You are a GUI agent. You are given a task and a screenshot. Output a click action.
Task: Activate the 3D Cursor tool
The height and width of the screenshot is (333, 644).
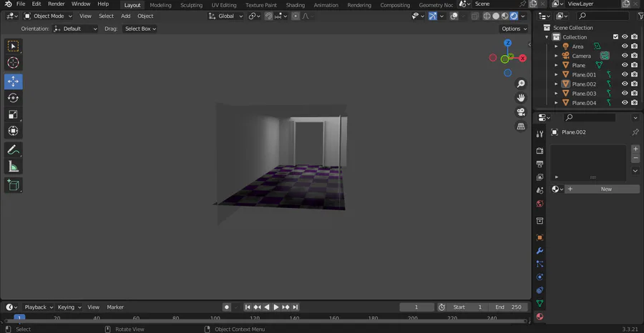[x=13, y=63]
